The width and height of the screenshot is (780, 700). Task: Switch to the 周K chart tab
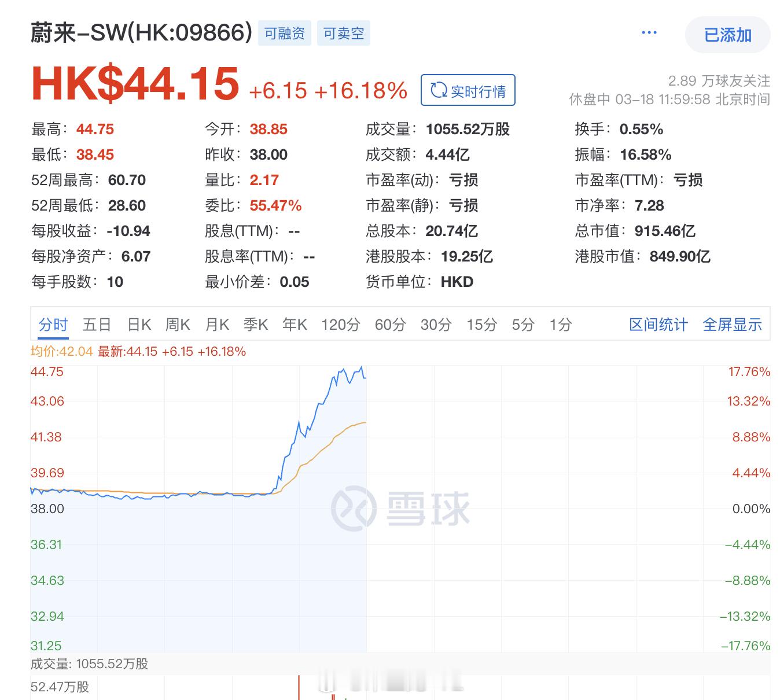(178, 325)
